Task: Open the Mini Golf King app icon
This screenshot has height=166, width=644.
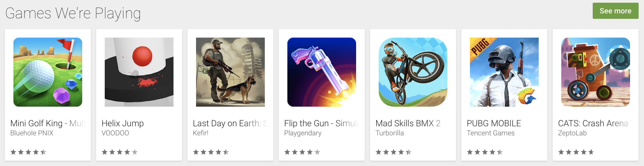Action: tap(48, 72)
